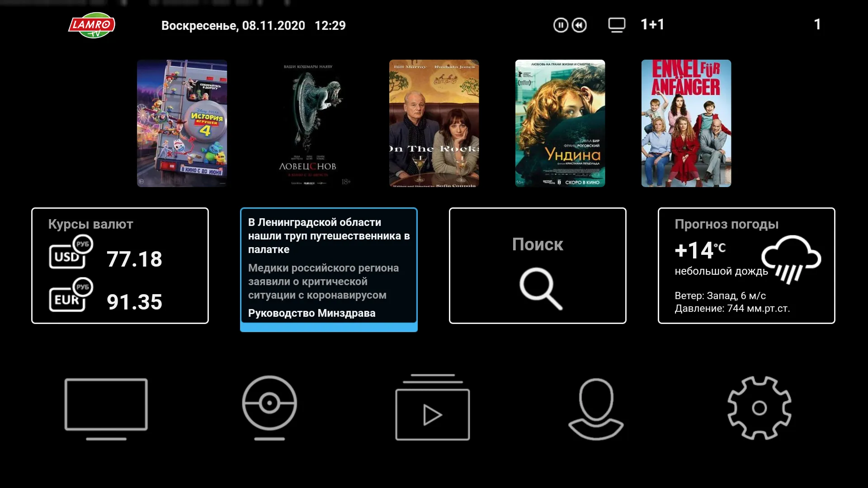
Task: Click the pause icon in top bar
Action: (x=561, y=25)
